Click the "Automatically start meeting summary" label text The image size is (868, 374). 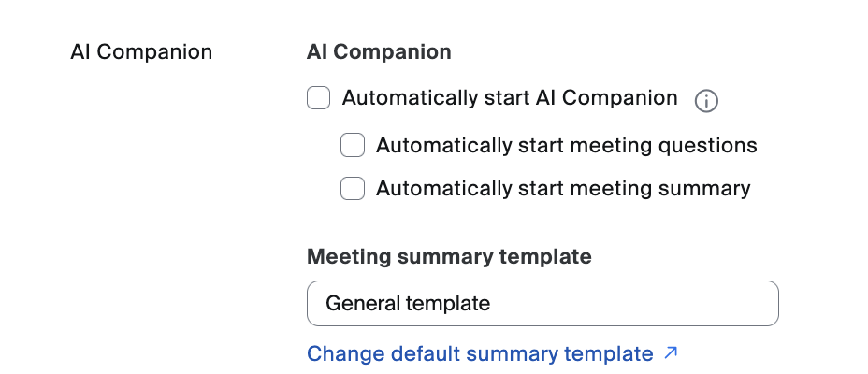[563, 189]
